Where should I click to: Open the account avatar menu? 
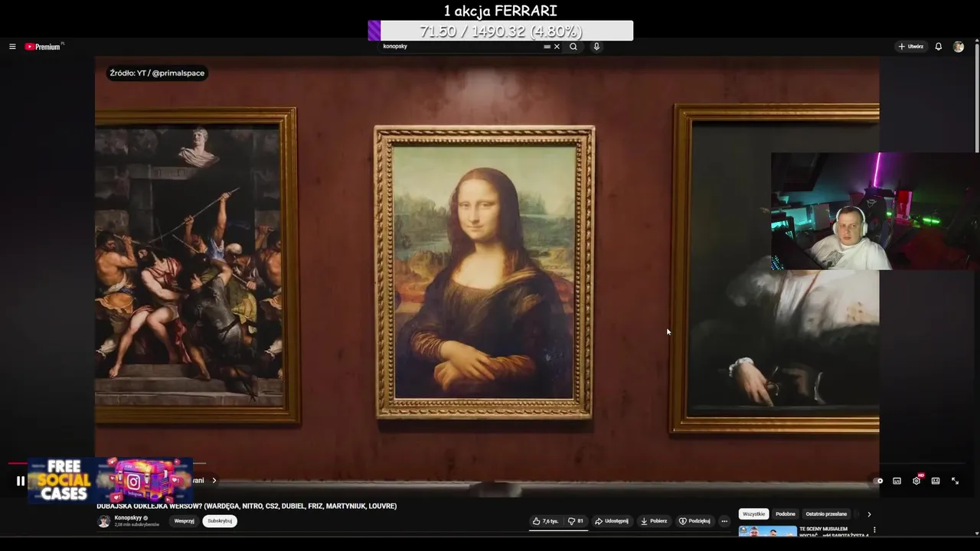tap(959, 47)
